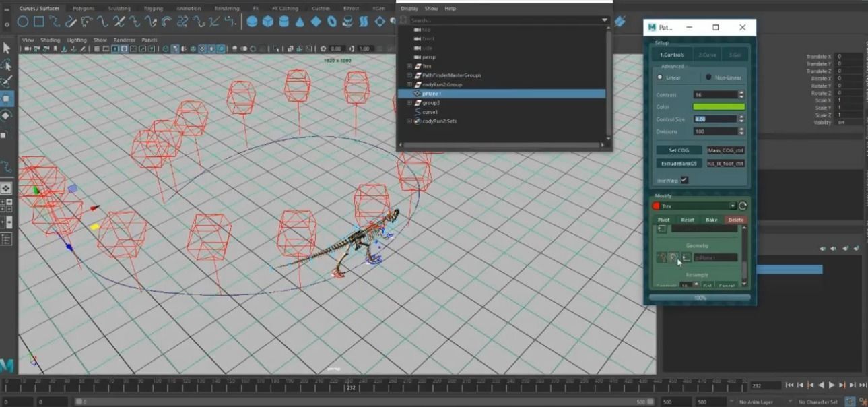Create a NURBS cone from shelf
This screenshot has height=407, width=868.
[300, 22]
